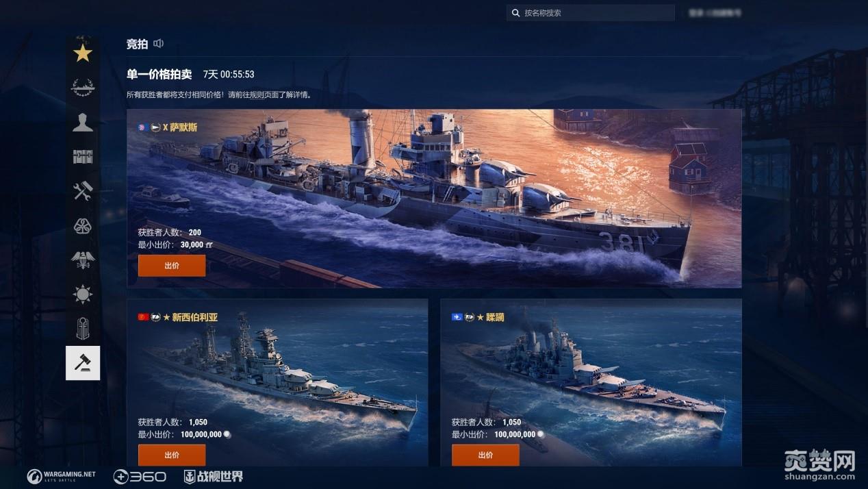Open the 新西伯利亚 cruiser card image
868x489 pixels.
click(x=277, y=382)
